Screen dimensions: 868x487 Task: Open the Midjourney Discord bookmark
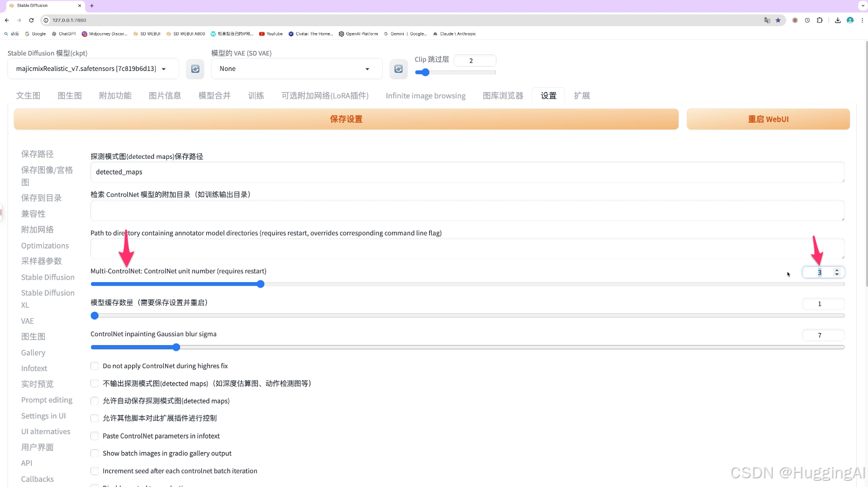pos(105,34)
